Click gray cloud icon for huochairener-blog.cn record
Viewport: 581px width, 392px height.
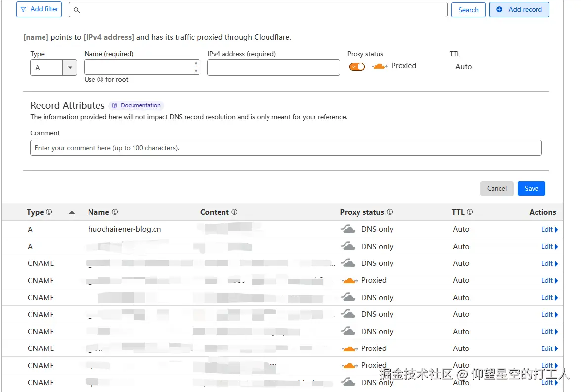pos(348,229)
